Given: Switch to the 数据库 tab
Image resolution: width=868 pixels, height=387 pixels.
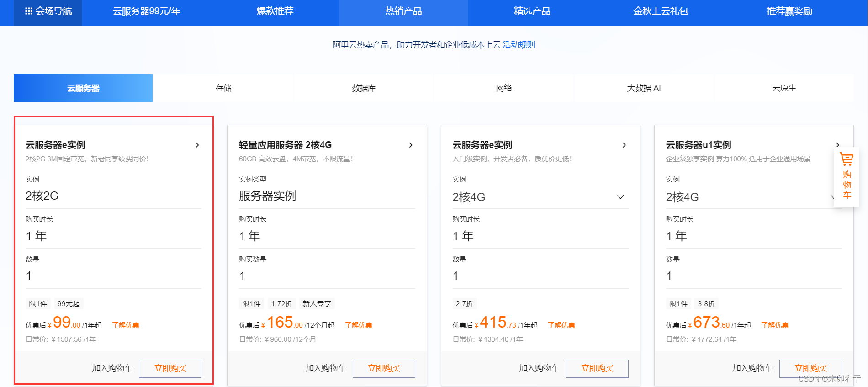Looking at the screenshot, I should [364, 88].
